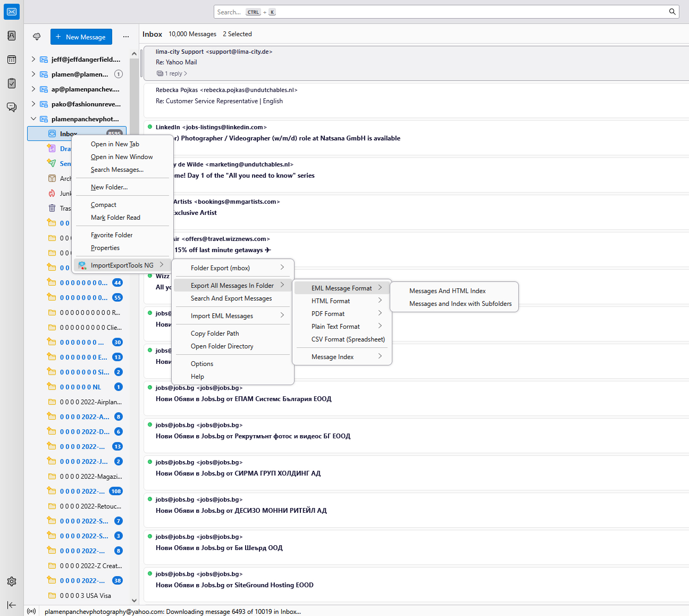Open the Chat space icon
The image size is (689, 616).
(x=12, y=107)
